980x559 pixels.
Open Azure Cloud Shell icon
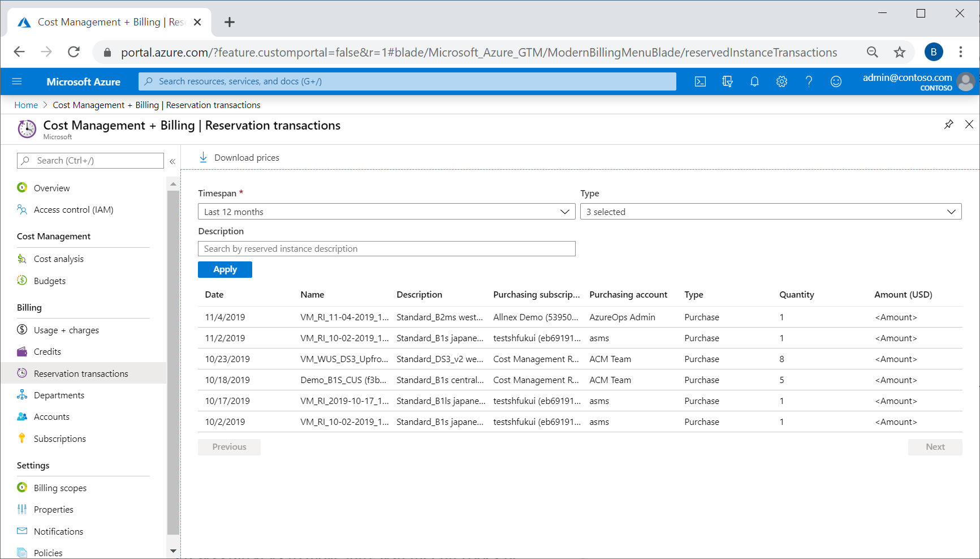(x=700, y=81)
